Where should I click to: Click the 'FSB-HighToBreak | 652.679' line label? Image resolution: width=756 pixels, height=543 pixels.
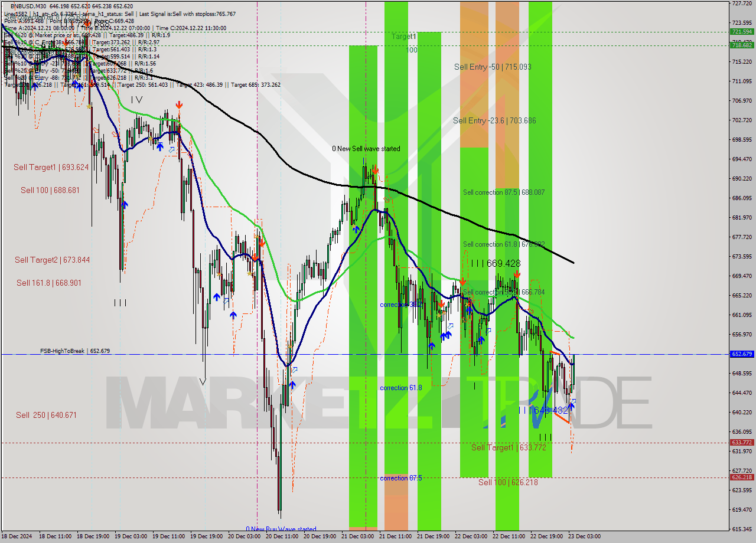pyautogui.click(x=75, y=351)
